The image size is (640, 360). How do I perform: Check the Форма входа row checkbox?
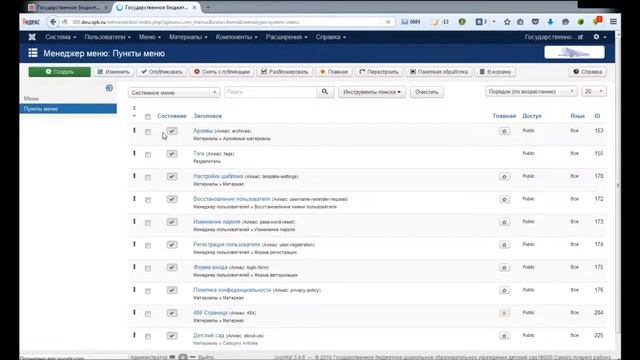pos(148,268)
